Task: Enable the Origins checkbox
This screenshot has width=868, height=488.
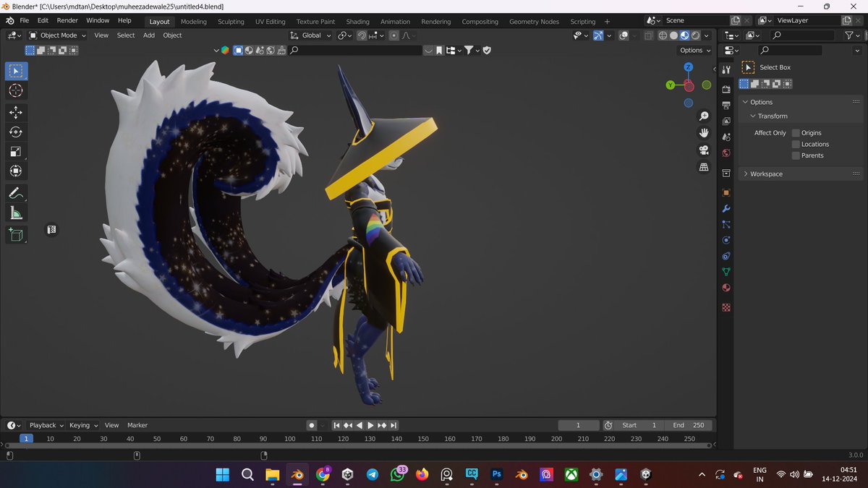Action: (x=796, y=133)
